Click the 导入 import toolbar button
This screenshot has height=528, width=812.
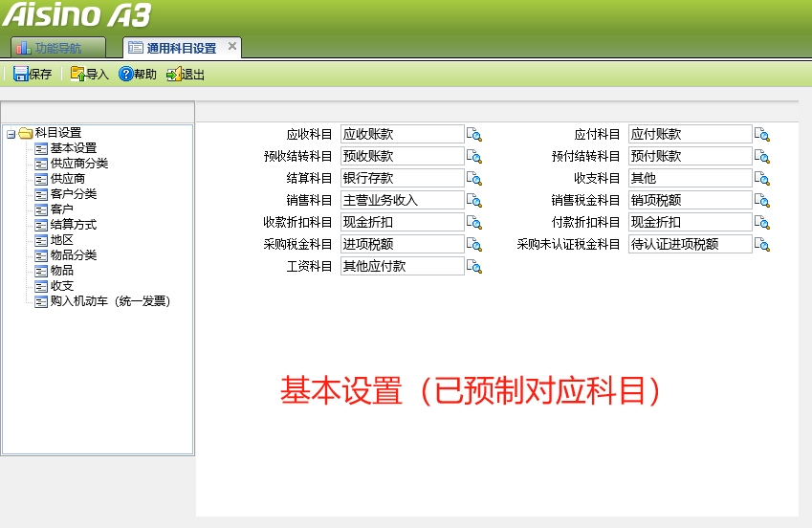pyautogui.click(x=90, y=74)
